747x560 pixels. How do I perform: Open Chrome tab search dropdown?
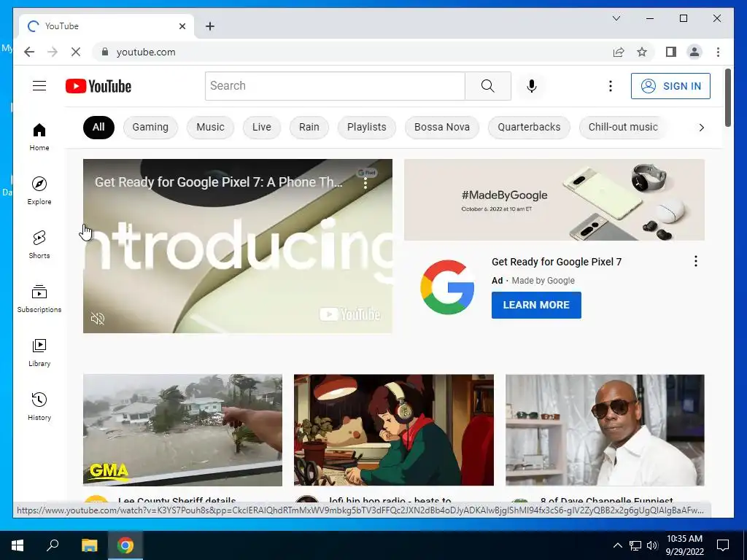(616, 18)
